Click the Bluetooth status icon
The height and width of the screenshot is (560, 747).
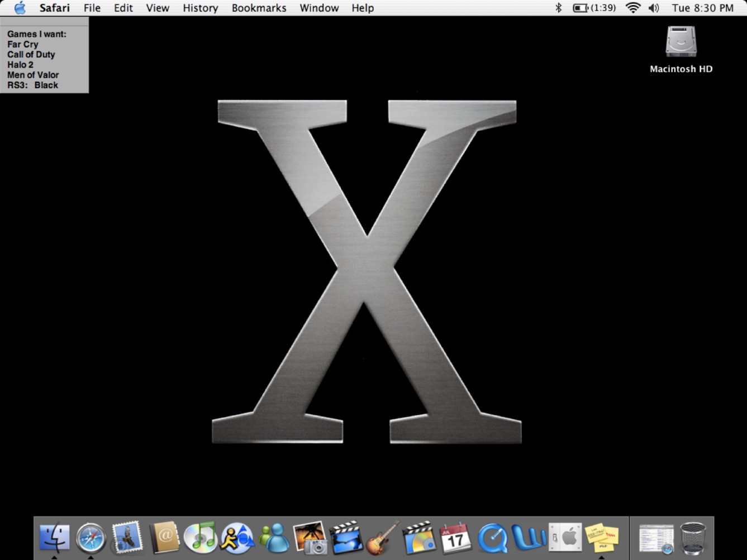558,8
